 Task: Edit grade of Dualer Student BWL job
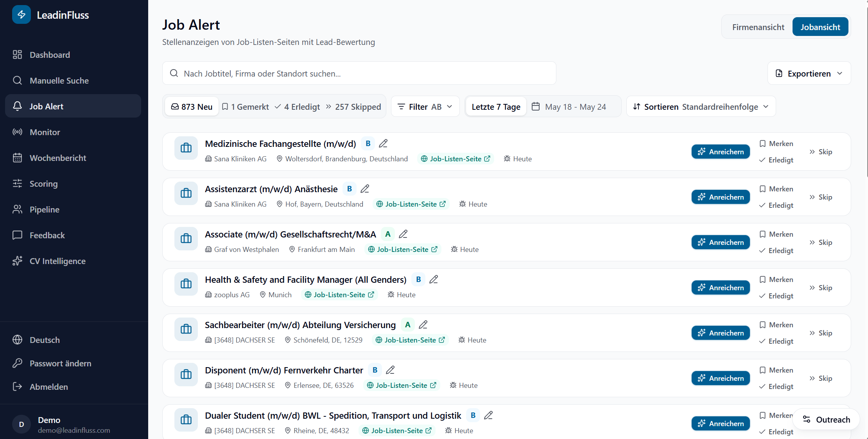click(488, 416)
